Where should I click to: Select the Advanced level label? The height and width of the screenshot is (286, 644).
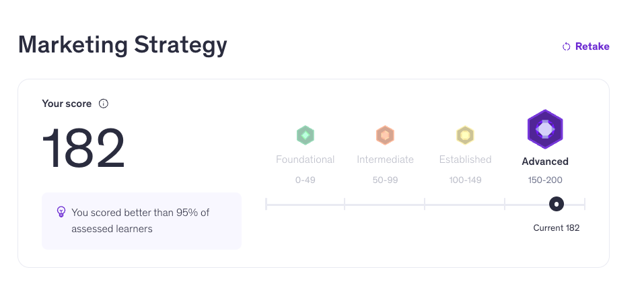(x=545, y=162)
